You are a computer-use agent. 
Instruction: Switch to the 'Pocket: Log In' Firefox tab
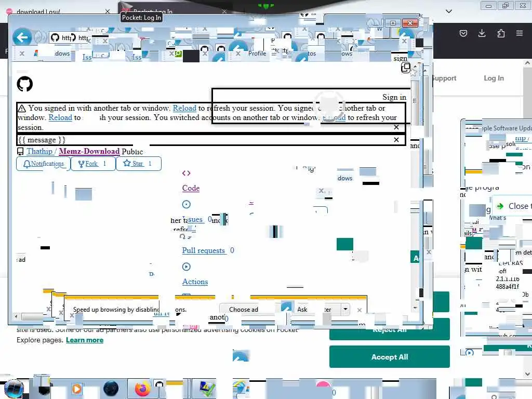click(x=173, y=11)
